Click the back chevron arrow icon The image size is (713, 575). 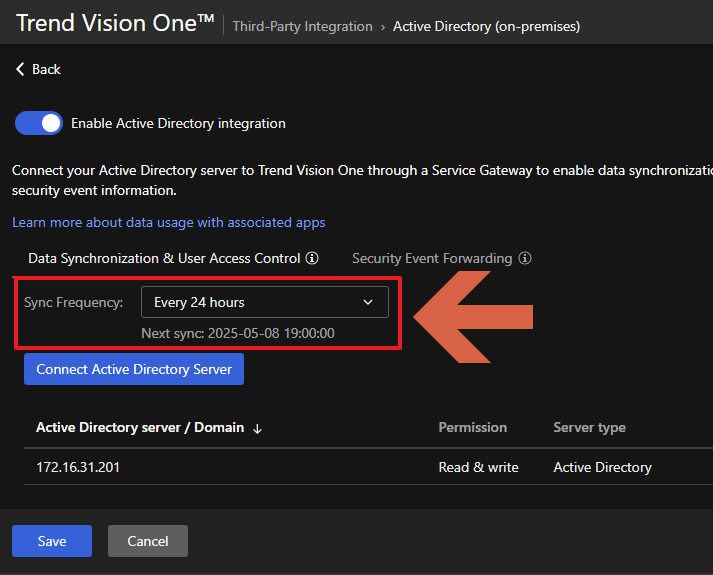20,69
